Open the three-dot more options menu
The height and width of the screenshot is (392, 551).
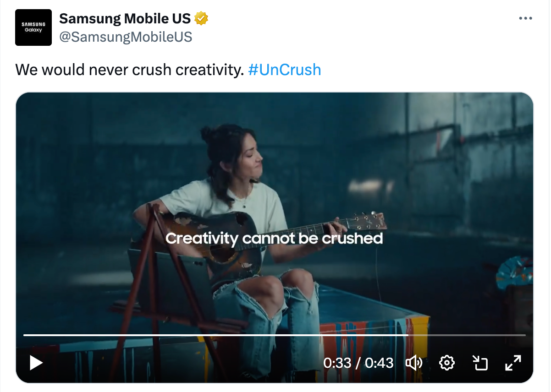(x=525, y=18)
